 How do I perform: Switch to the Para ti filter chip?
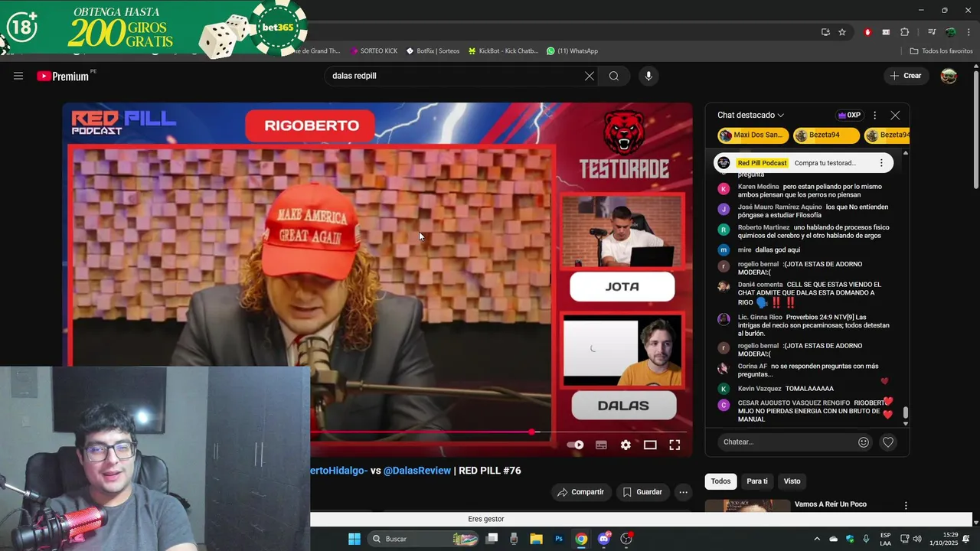pyautogui.click(x=757, y=481)
